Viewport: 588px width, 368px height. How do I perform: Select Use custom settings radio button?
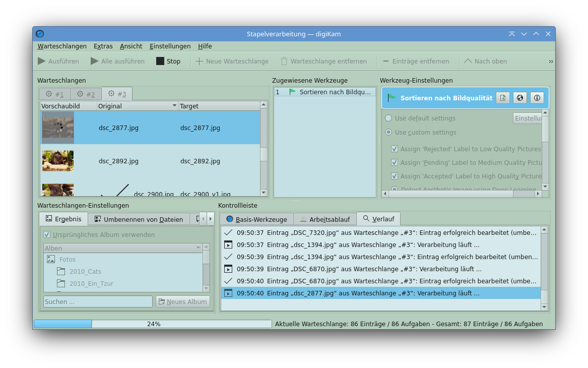tap(388, 132)
